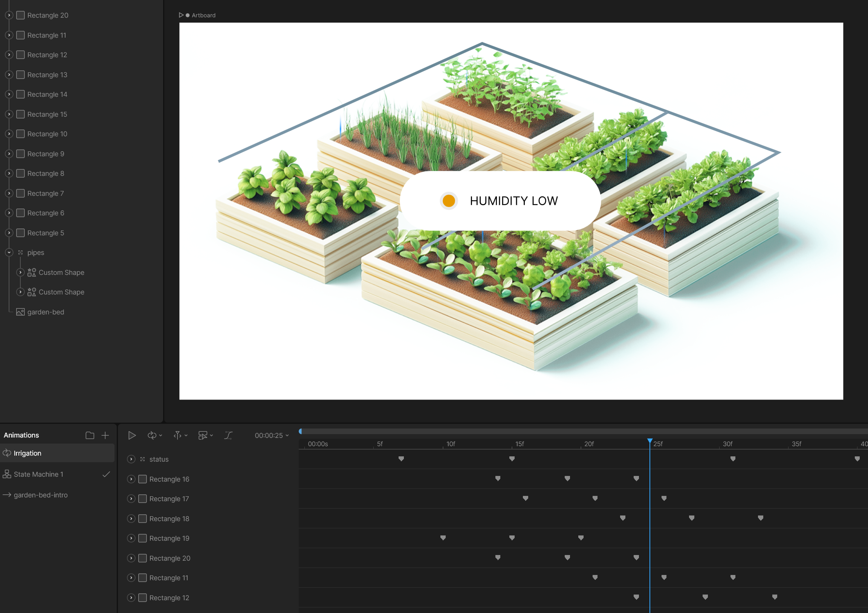Click the HUMIDITY LOW status pill

point(500,201)
